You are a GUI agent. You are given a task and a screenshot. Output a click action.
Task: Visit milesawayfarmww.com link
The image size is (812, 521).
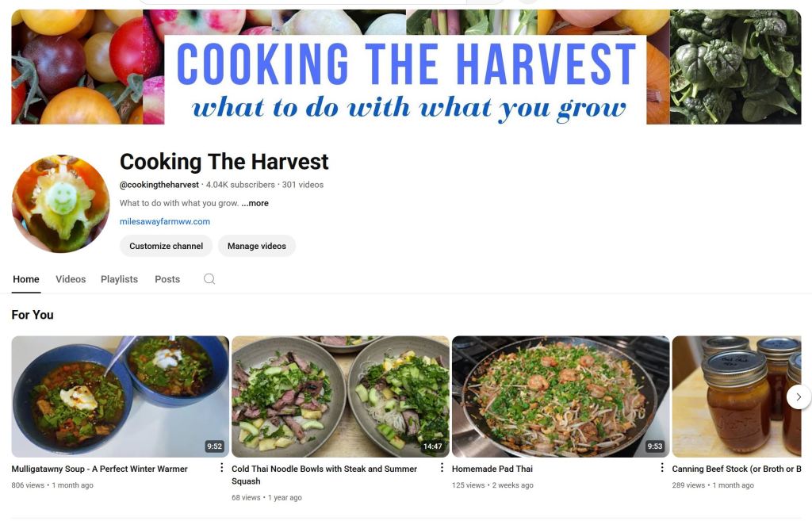pyautogui.click(x=165, y=221)
